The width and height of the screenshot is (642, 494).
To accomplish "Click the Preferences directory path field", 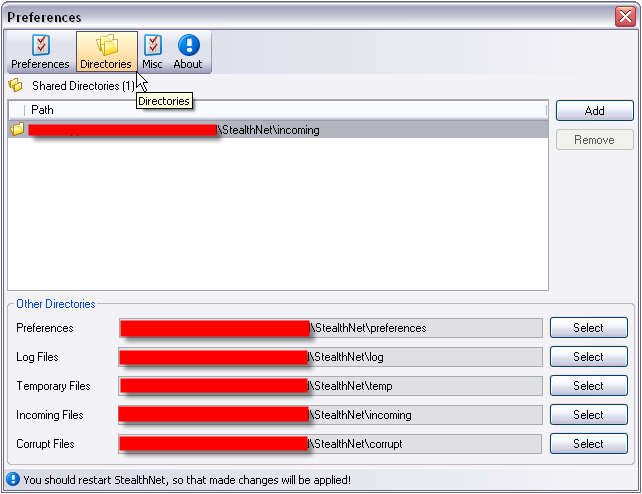I will 331,328.
